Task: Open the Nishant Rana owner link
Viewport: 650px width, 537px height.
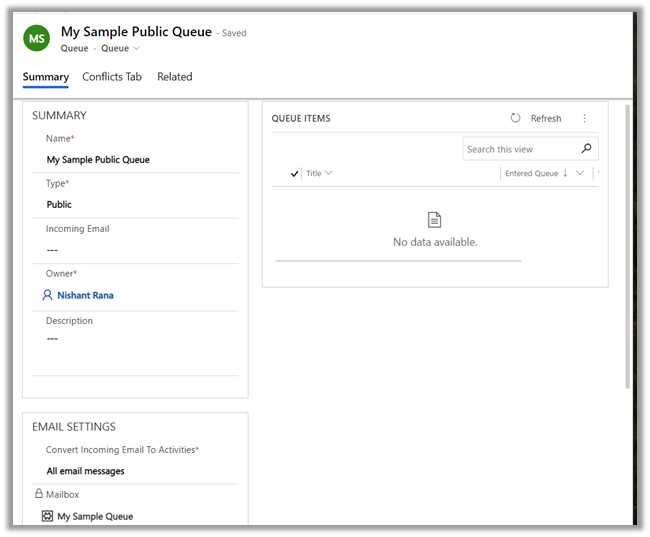Action: (85, 296)
